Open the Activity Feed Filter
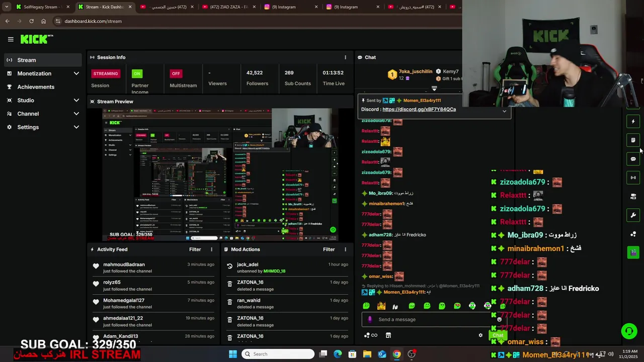Viewport: 644px width, 362px height. click(195, 249)
